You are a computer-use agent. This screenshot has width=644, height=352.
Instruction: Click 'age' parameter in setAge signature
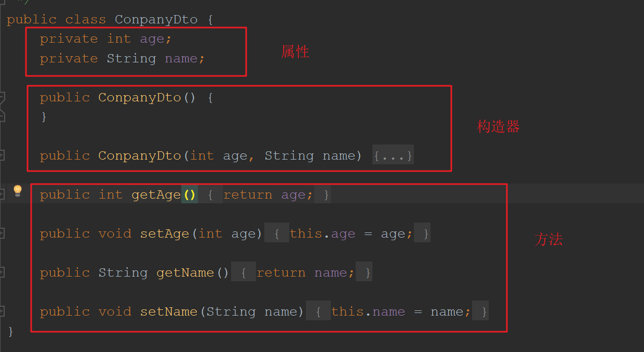[x=244, y=233]
